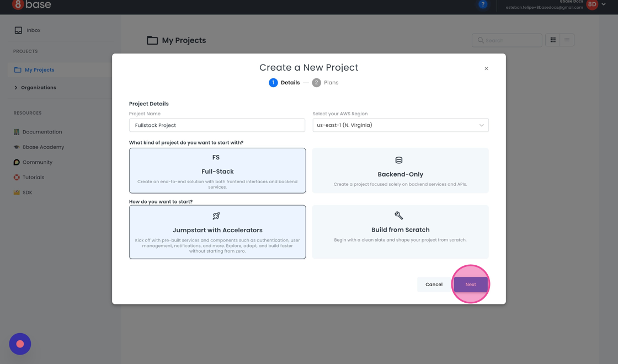Click the round recording button bottom-left
The width and height of the screenshot is (618, 364).
pyautogui.click(x=20, y=344)
